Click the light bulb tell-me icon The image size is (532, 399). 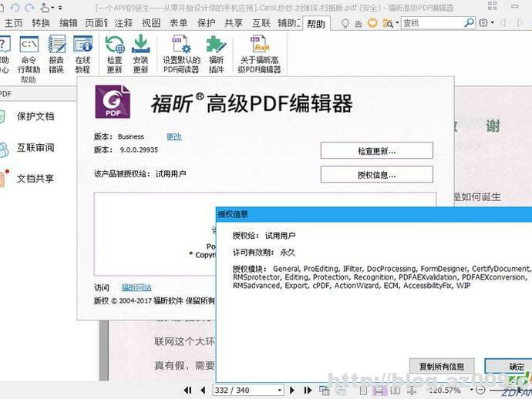point(345,23)
